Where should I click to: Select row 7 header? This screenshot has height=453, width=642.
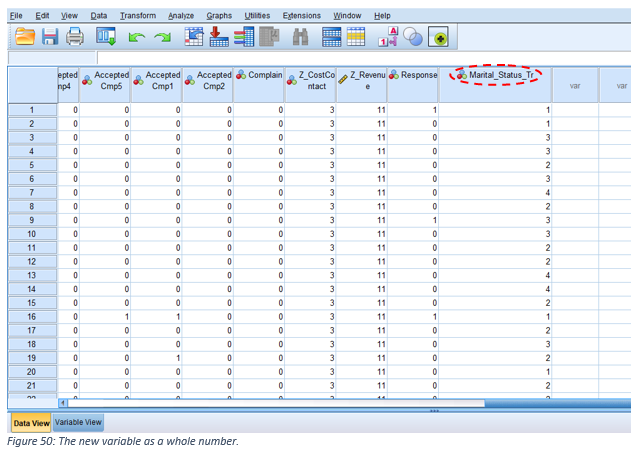(x=31, y=191)
